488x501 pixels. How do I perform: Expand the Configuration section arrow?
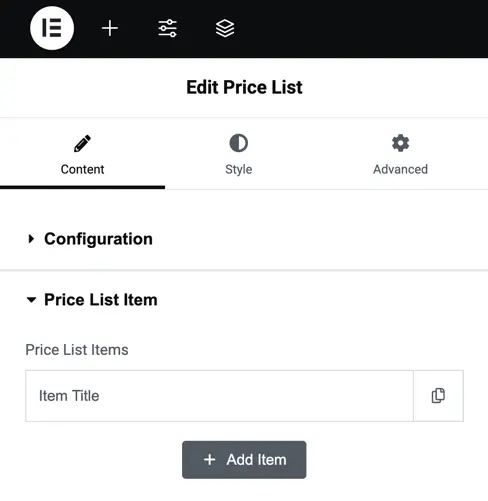point(31,239)
